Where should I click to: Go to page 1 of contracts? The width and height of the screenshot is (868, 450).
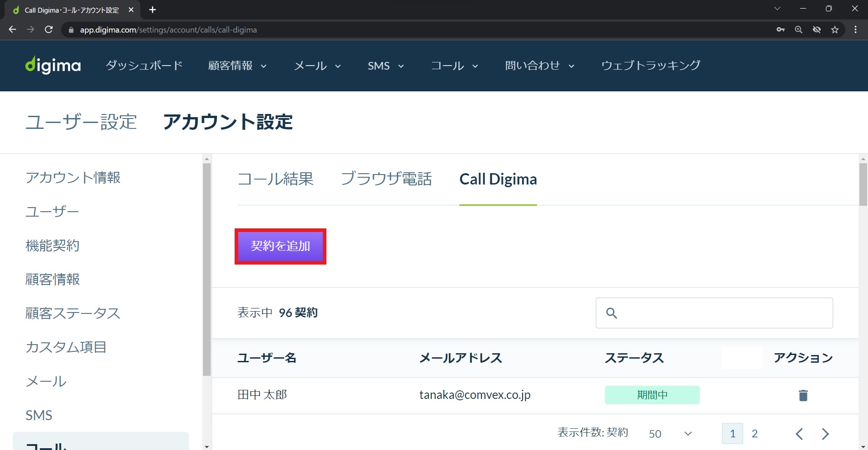coord(733,434)
